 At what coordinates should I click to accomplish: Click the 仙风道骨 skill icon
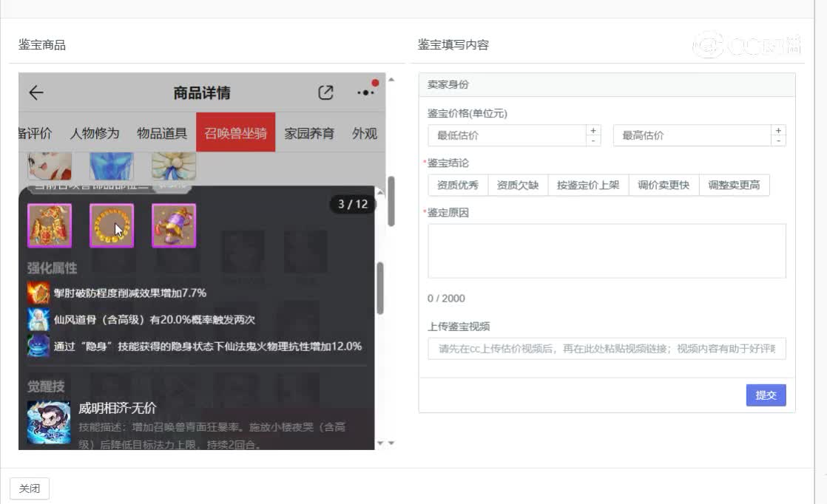[x=38, y=319]
